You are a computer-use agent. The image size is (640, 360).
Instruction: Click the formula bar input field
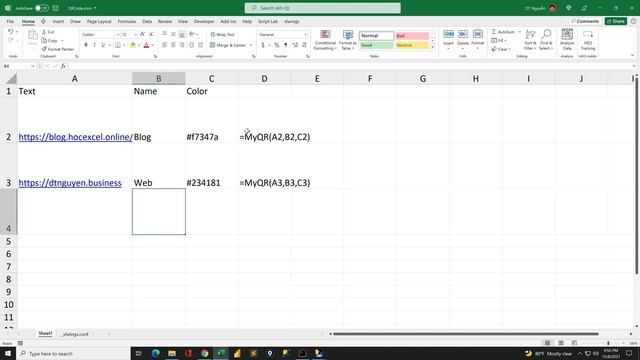(350, 66)
